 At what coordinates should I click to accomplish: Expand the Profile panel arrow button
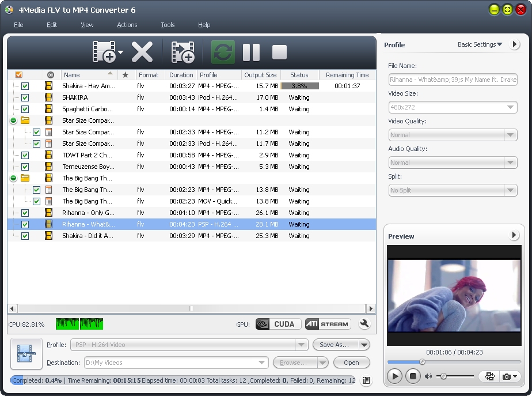coord(514,44)
